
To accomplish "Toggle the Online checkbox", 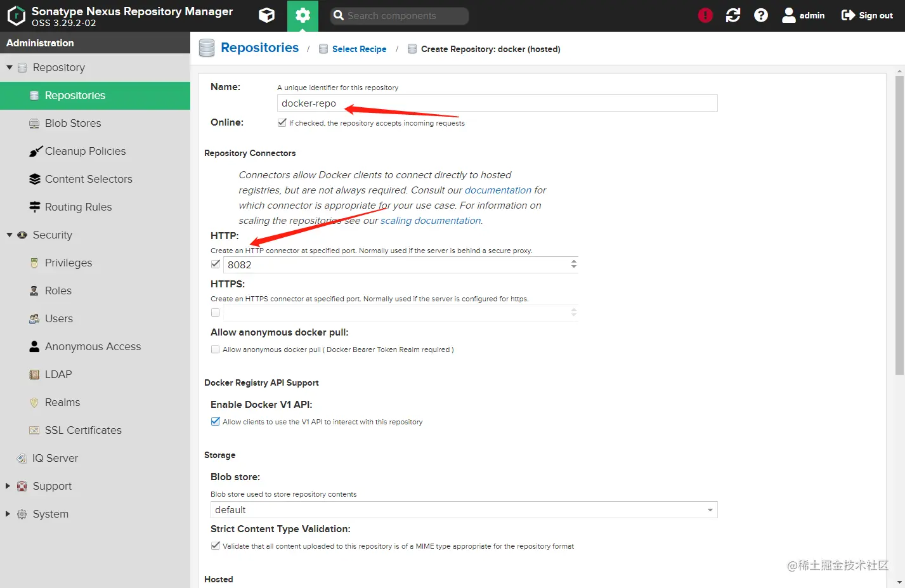I will (x=282, y=122).
